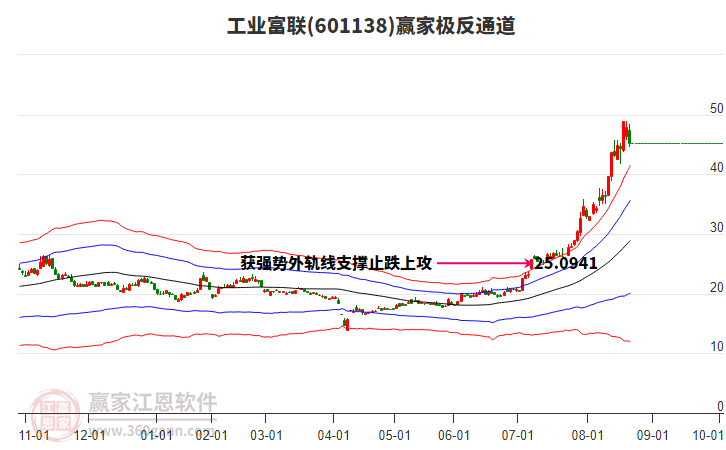Click the y-axis label 20
Viewport: 726px width, 450px height.
coord(716,287)
